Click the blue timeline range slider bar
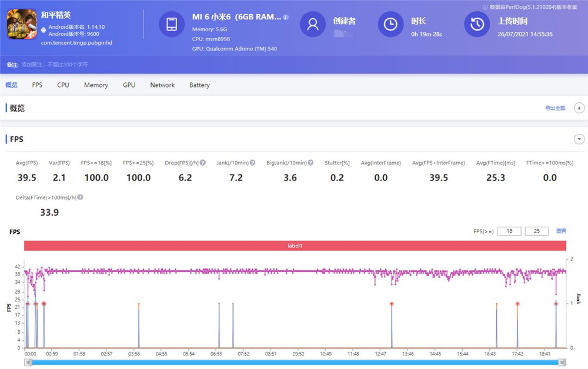Viewport: 588px width, 369px height. point(294,363)
